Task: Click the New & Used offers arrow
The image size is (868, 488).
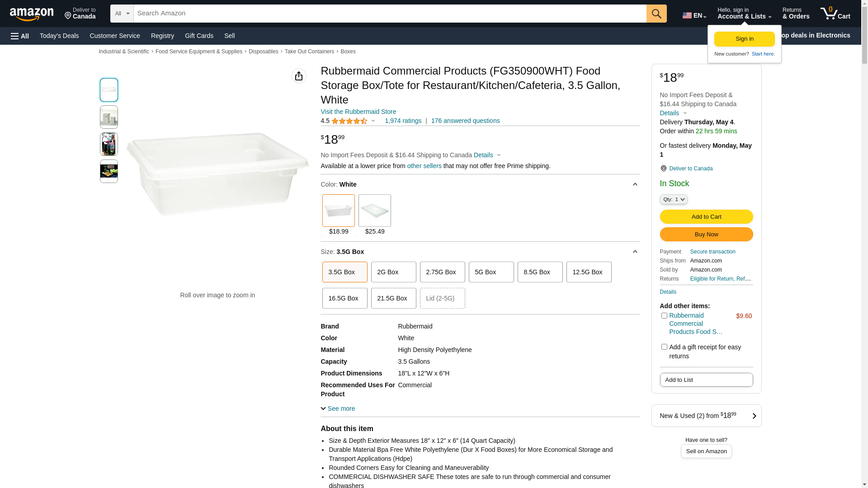Action: point(754,416)
